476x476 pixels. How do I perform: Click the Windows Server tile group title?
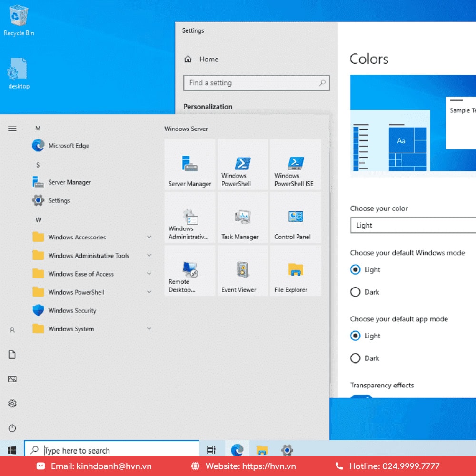pyautogui.click(x=186, y=129)
